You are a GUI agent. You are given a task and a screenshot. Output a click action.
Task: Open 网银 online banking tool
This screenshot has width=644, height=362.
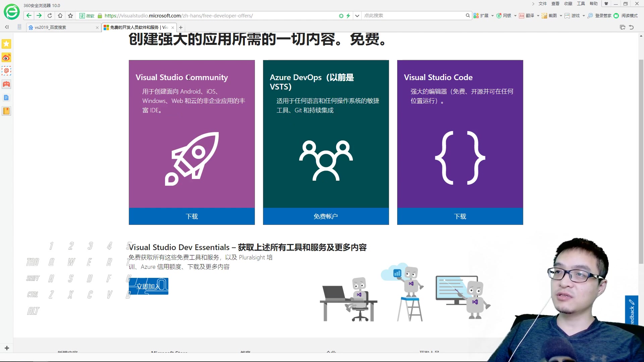(504, 16)
